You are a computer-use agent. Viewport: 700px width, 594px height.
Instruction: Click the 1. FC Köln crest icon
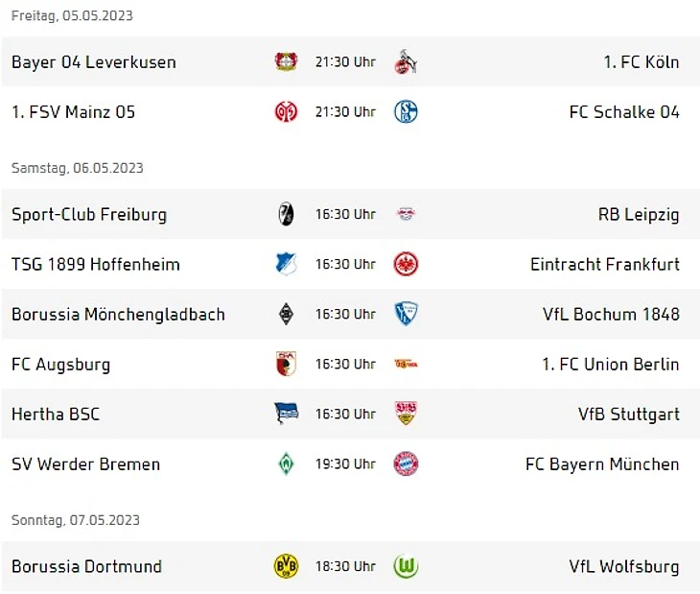(406, 62)
